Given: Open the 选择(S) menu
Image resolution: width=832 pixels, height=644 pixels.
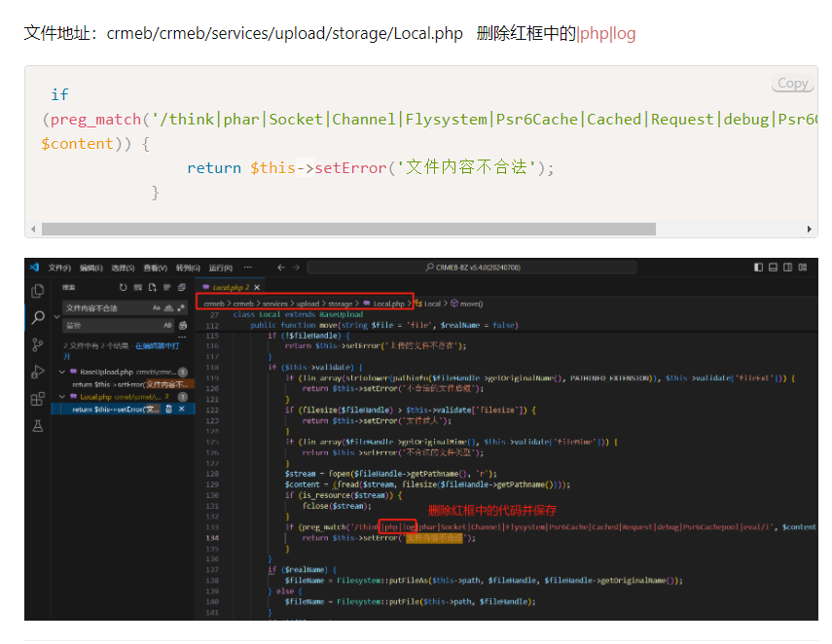Looking at the screenshot, I should click(x=124, y=268).
